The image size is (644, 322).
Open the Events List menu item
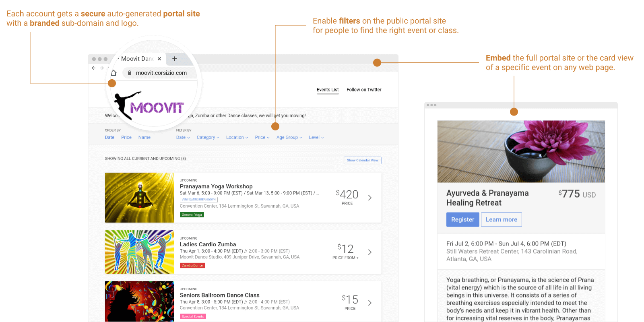(x=328, y=90)
